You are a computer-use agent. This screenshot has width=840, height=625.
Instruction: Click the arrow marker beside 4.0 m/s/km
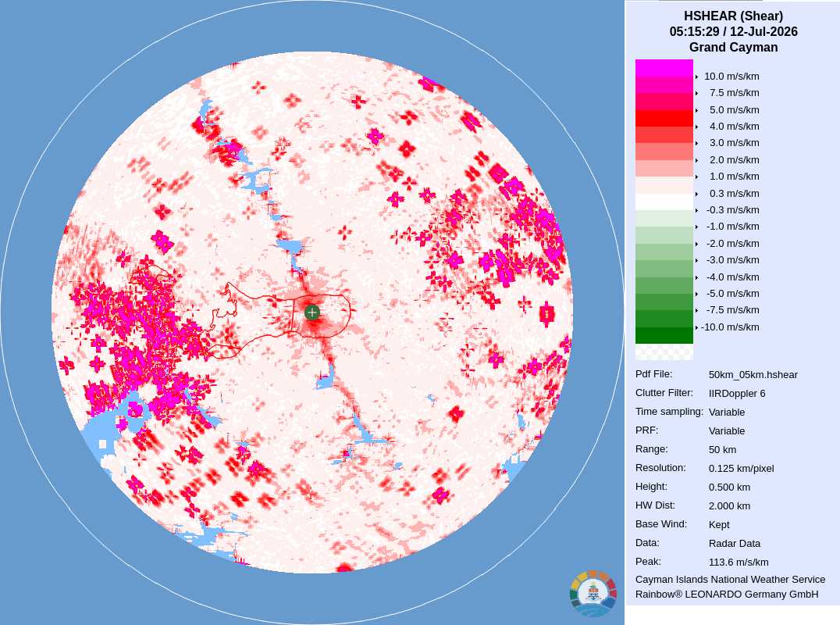(696, 127)
